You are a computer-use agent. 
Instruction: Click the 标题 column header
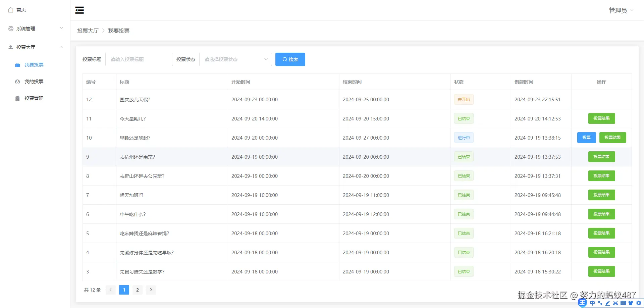(x=124, y=82)
